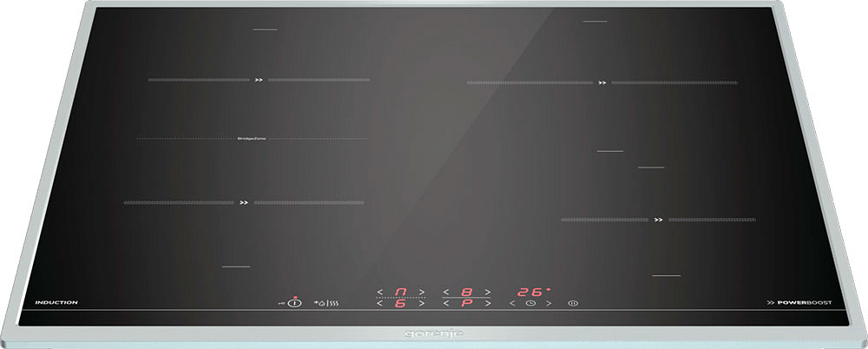Screen dimensions: 868x349
Task: Tap PowerBoost double-arrow on rear-right zone
Action: pyautogui.click(x=602, y=82)
